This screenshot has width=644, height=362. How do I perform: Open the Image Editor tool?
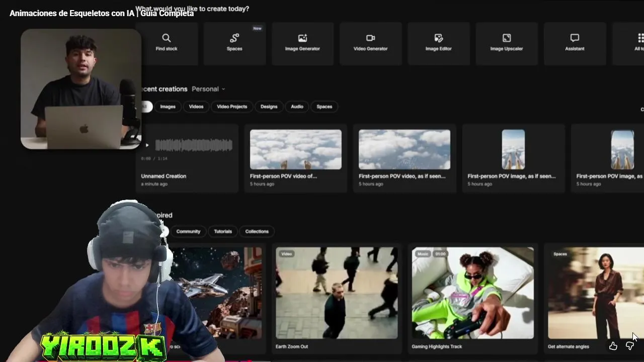438,43
